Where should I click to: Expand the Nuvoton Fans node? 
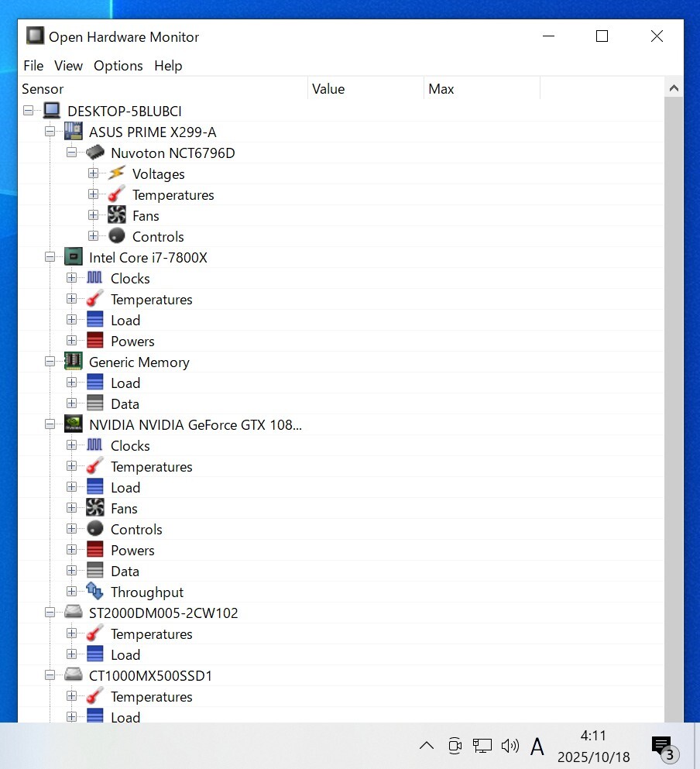point(93,215)
